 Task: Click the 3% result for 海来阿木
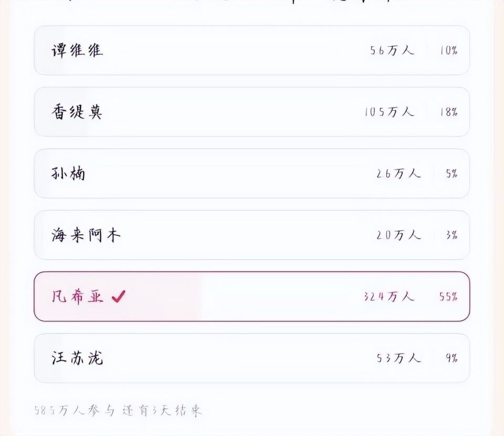[x=451, y=235]
